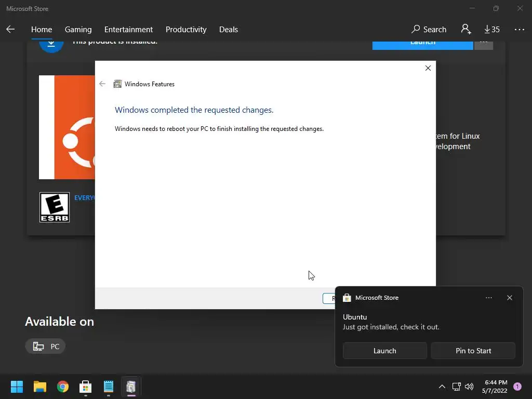This screenshot has width=532, height=399.
Task: Launch Ubuntu from the notification
Action: [x=385, y=351]
